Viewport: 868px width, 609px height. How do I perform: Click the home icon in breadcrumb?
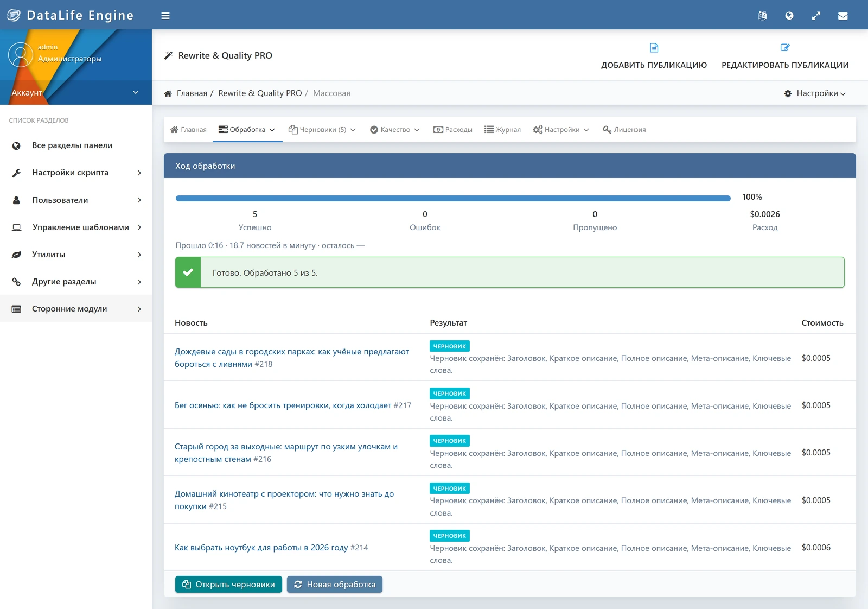[x=168, y=93]
